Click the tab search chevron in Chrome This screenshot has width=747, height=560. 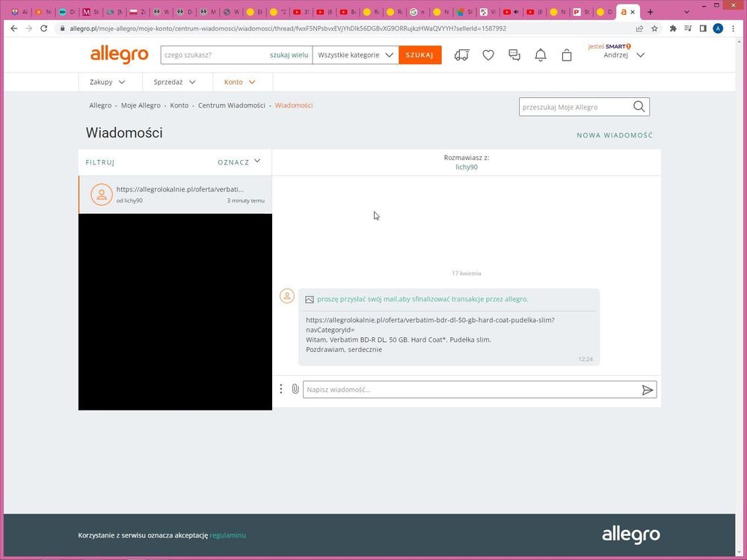[x=686, y=12]
